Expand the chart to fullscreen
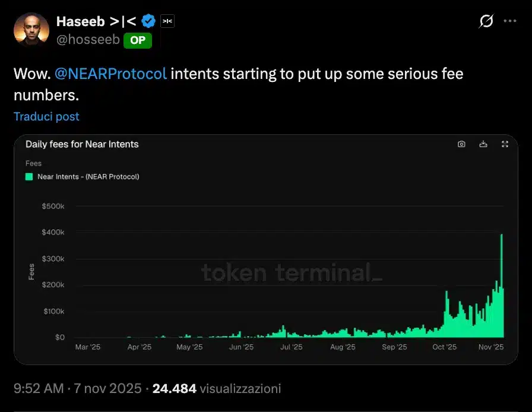Image resolution: width=532 pixels, height=412 pixels. pos(505,144)
